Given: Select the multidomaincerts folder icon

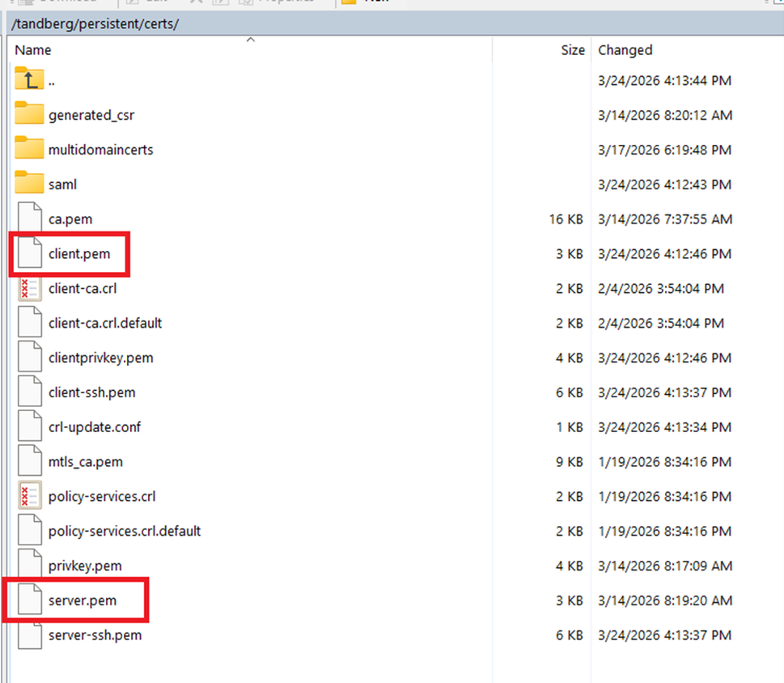Looking at the screenshot, I should point(29,149).
